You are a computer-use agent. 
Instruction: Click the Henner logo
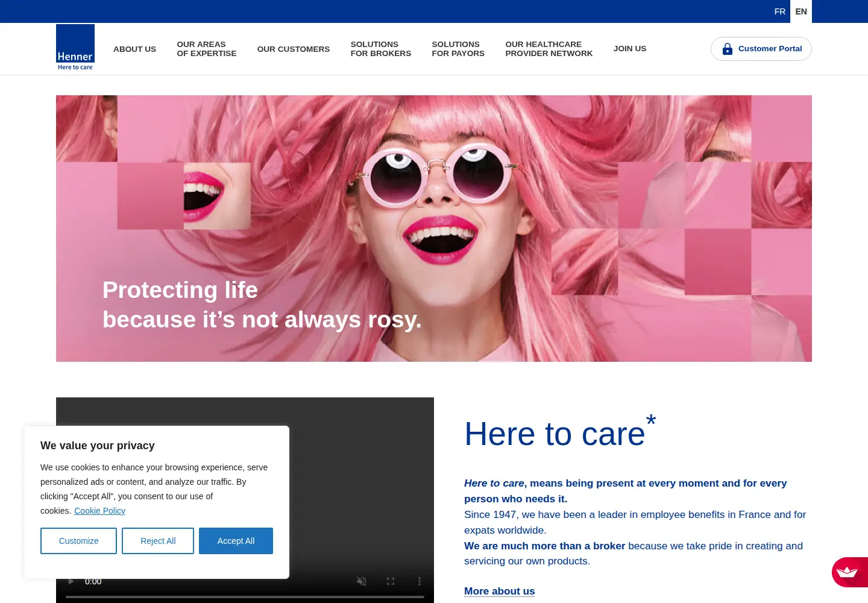75,48
